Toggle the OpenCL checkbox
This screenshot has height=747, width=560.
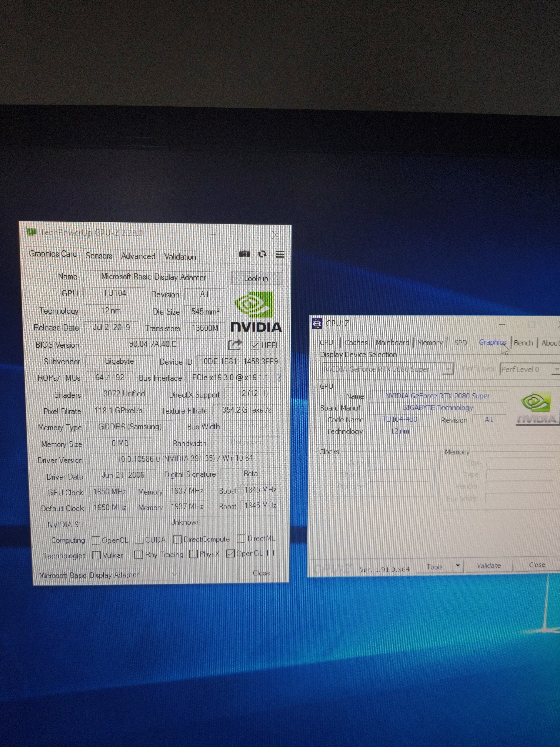96,540
